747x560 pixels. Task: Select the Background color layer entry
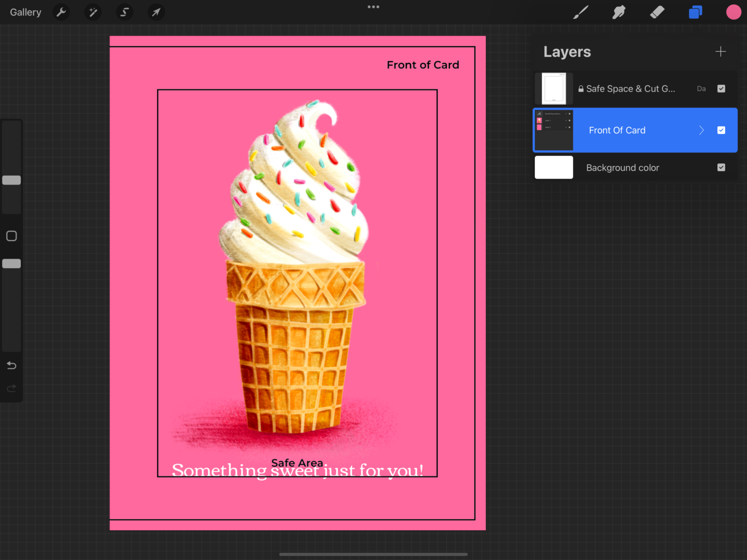[x=622, y=167]
